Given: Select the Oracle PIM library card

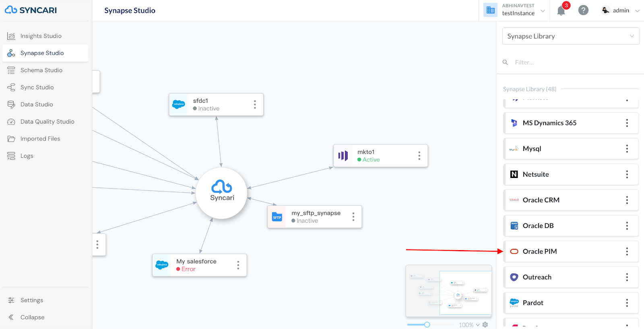Looking at the screenshot, I should tap(571, 252).
